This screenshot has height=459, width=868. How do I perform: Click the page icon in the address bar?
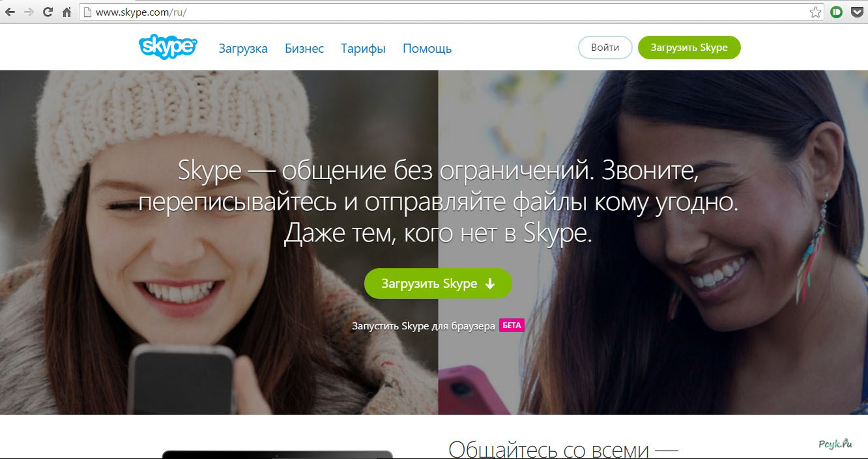tap(87, 10)
